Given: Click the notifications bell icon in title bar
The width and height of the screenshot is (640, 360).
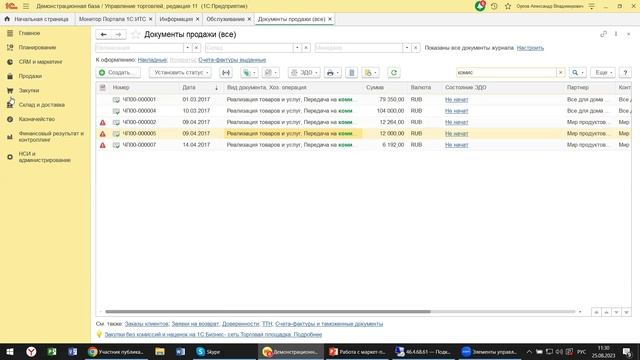Looking at the screenshot, I should click(x=480, y=6).
